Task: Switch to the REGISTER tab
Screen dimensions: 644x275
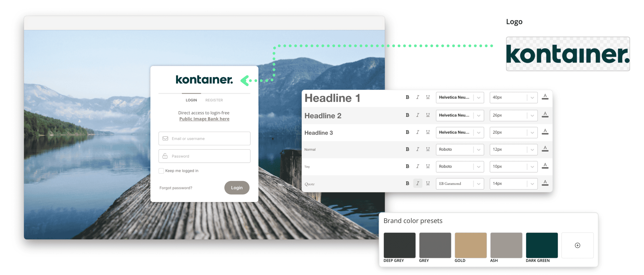Action: tap(214, 100)
